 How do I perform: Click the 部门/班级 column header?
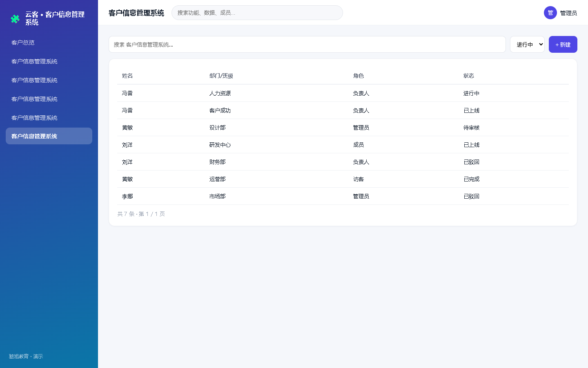[221, 76]
